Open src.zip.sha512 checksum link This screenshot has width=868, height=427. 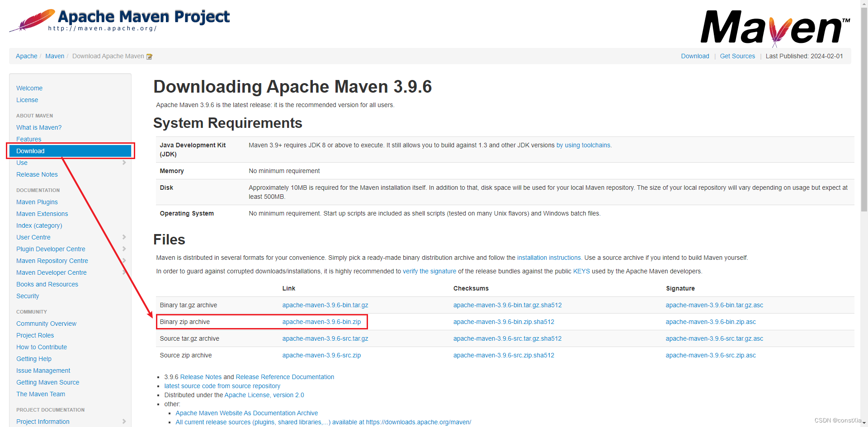[504, 355]
